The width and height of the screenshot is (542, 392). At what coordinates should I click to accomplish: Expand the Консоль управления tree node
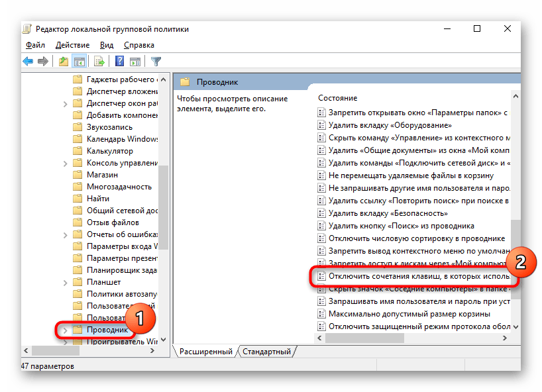click(65, 163)
